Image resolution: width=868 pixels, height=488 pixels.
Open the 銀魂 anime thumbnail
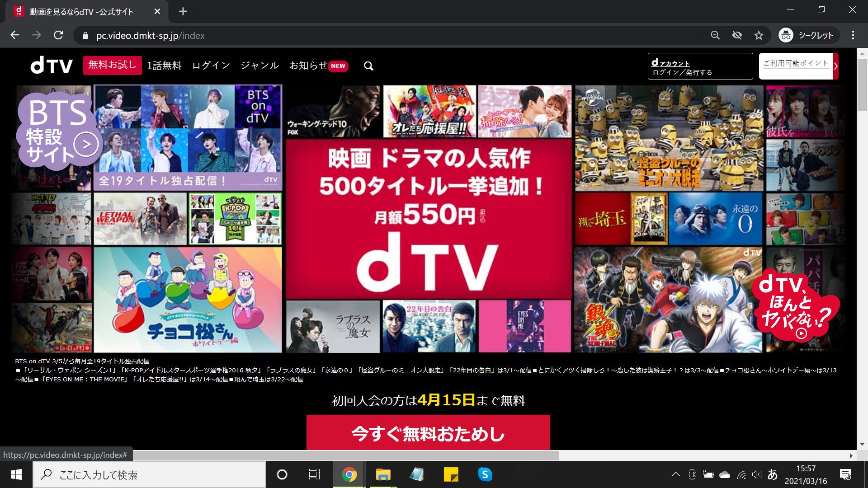669,300
